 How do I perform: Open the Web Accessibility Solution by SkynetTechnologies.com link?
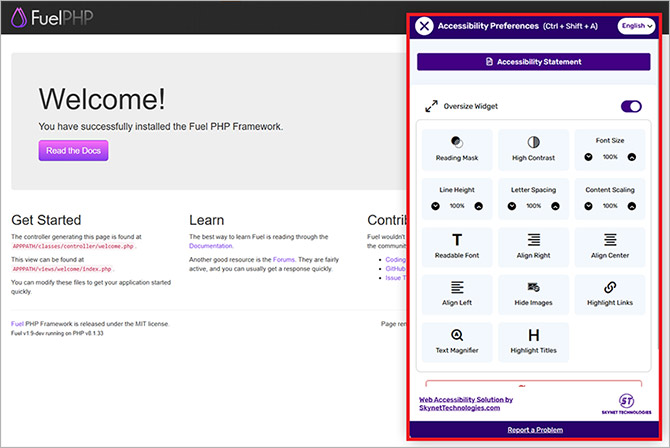(466, 404)
